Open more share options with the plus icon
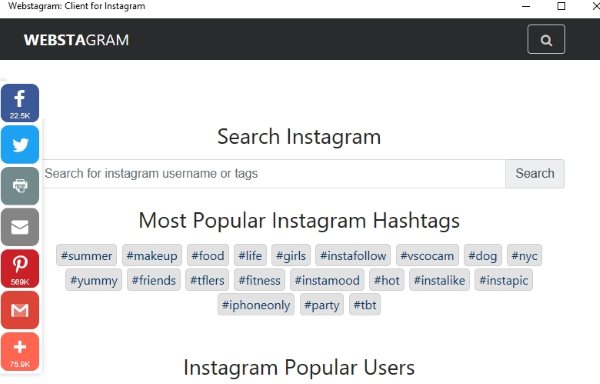Image resolution: width=600 pixels, height=384 pixels. pyautogui.click(x=20, y=351)
